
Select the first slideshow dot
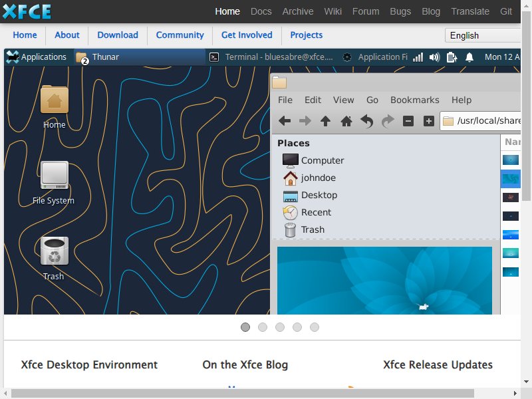click(x=245, y=327)
